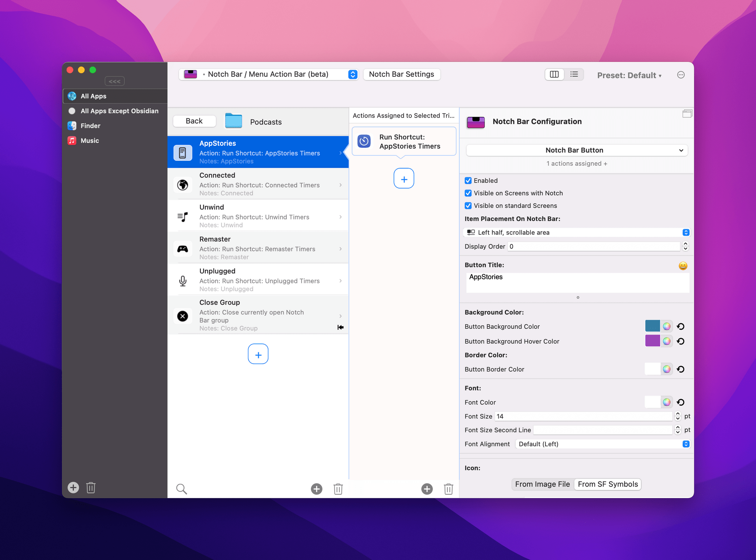Add a trigger with the plus circle below triggers

316,489
